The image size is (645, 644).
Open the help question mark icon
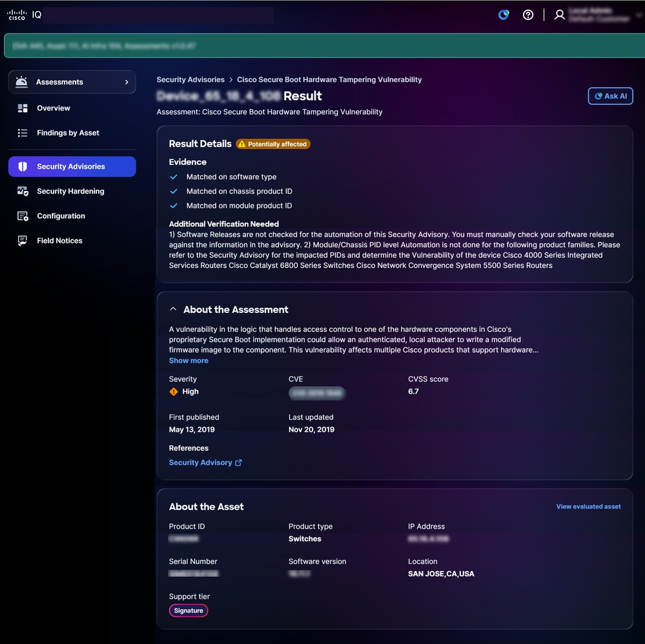pos(527,15)
